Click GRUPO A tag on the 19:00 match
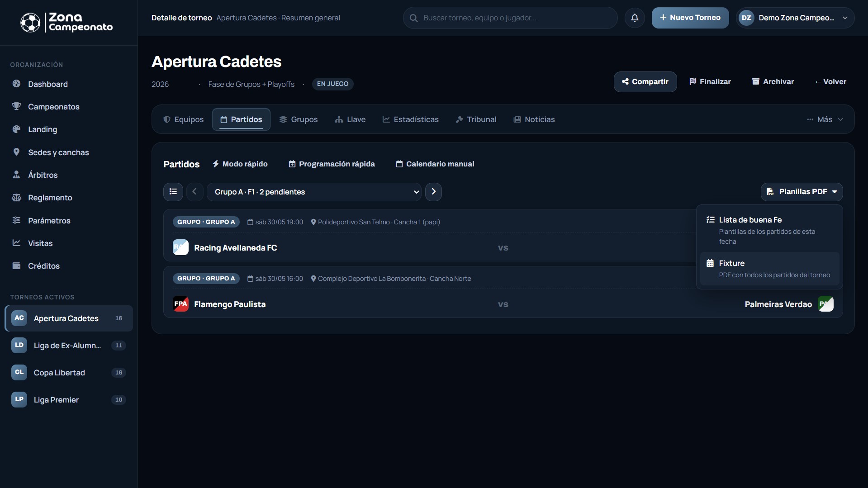Viewport: 868px width, 488px height. click(206, 222)
